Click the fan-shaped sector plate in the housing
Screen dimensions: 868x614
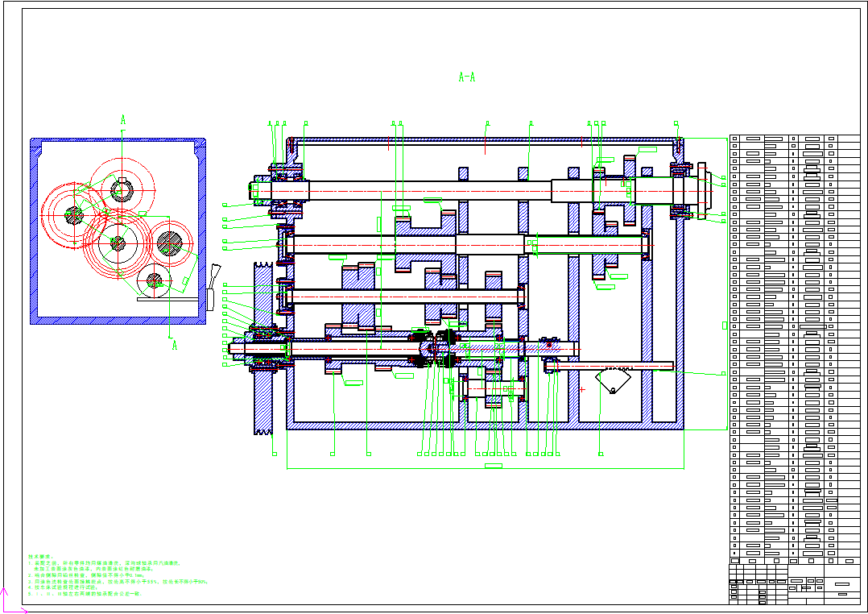click(x=614, y=380)
